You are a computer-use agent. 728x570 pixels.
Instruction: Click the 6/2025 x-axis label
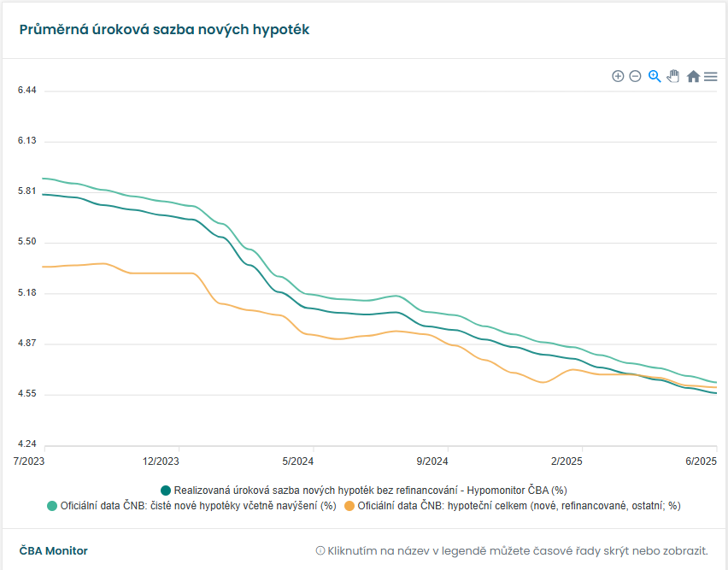[702, 461]
